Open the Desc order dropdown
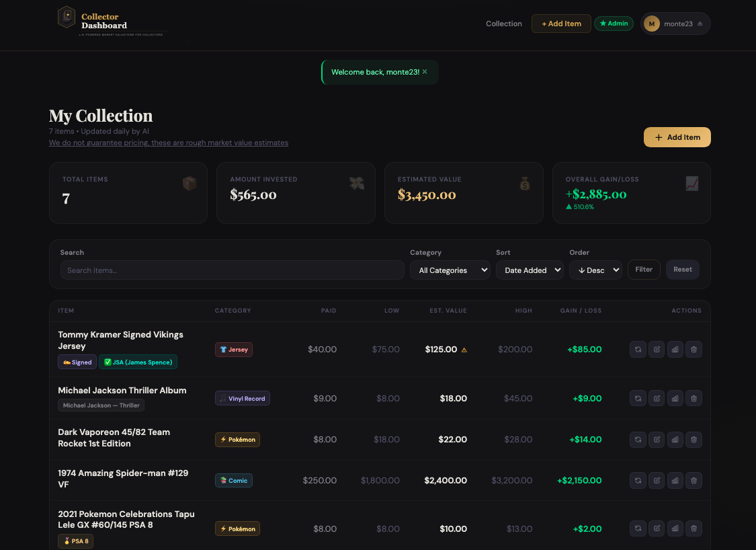Screen dimensions: 756x550 pos(595,270)
